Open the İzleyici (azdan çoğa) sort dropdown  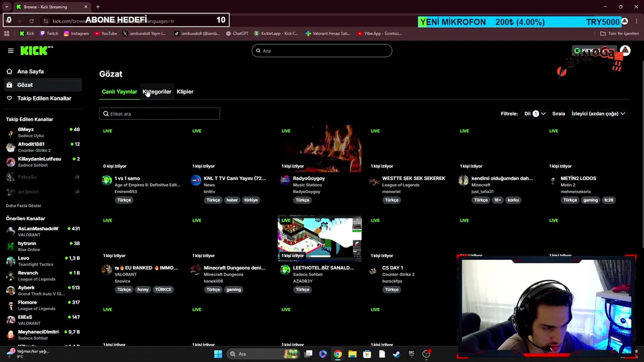598,114
